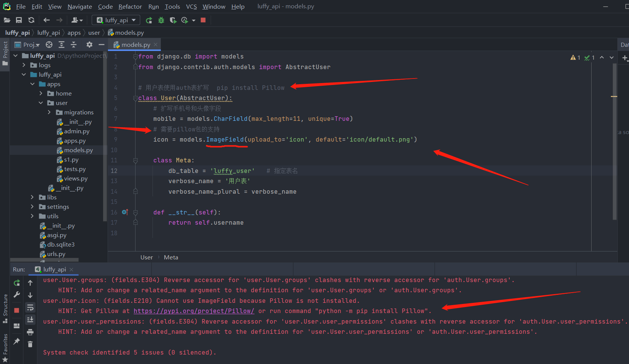This screenshot has height=364, width=629.
Task: Toggle scroll to end in Run console
Action: [30, 320]
